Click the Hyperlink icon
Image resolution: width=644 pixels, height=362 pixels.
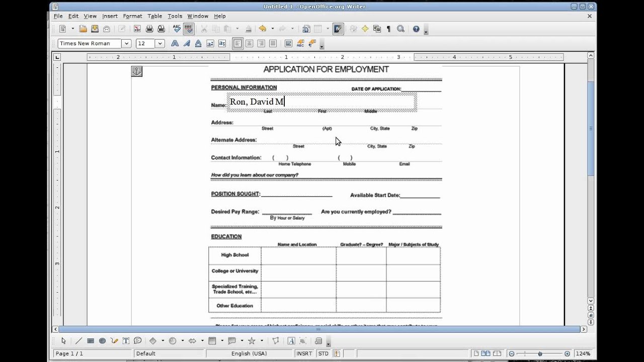tap(306, 29)
